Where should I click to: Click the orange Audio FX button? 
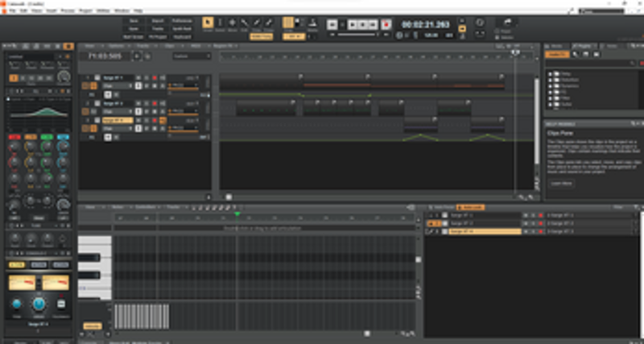tap(557, 54)
